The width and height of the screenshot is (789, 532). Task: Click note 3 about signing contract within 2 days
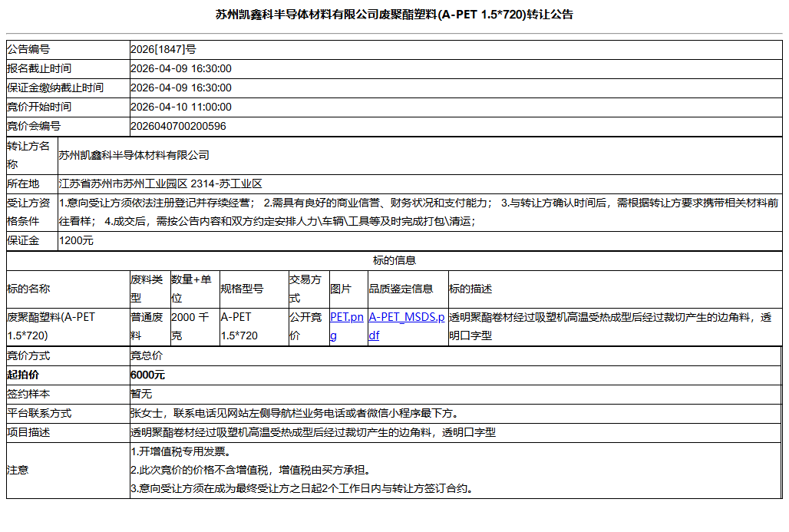[303, 489]
